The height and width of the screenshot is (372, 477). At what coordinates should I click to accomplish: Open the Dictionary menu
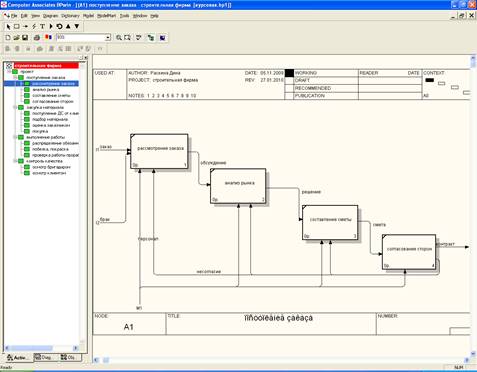click(70, 16)
